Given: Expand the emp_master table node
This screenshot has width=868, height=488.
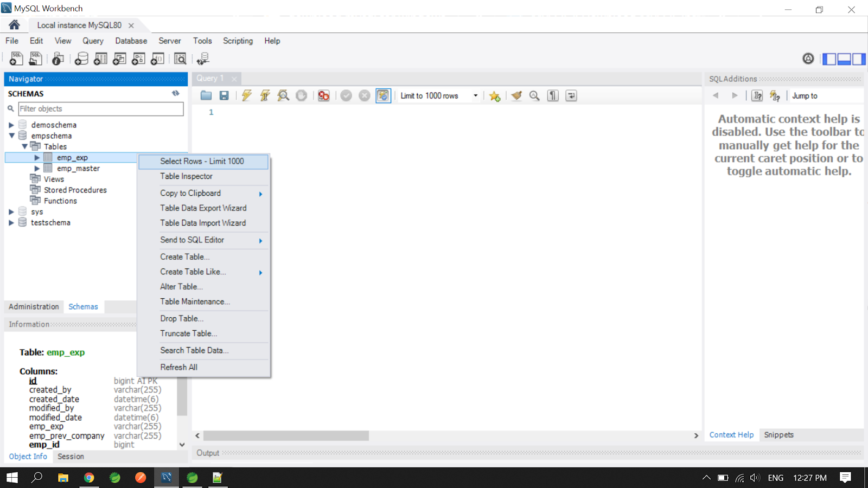Looking at the screenshot, I should pos(37,168).
